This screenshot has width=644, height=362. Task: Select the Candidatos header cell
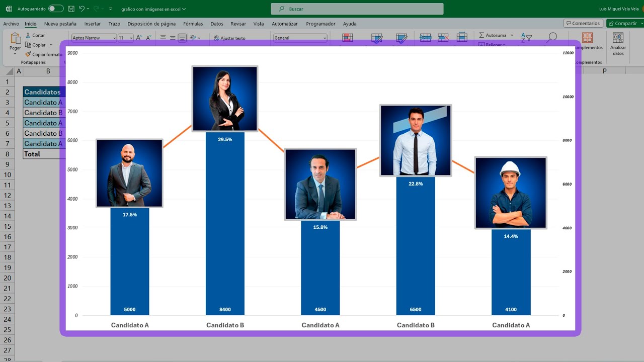[44, 92]
